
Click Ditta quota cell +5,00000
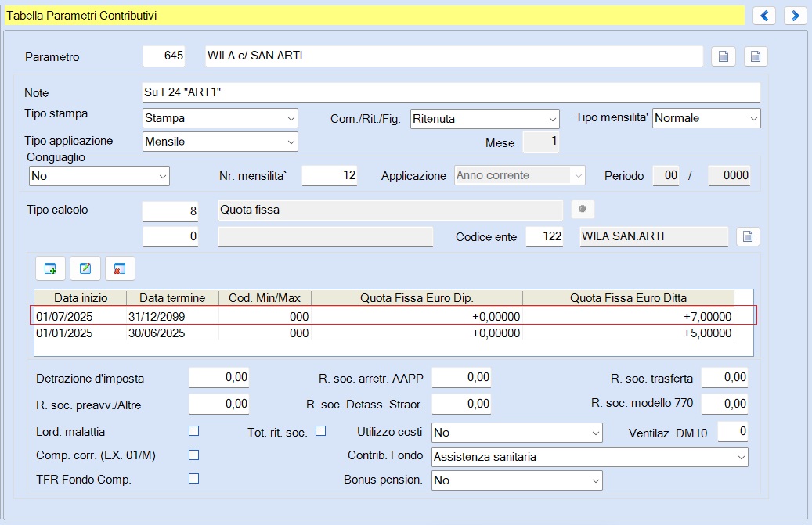pyautogui.click(x=628, y=333)
